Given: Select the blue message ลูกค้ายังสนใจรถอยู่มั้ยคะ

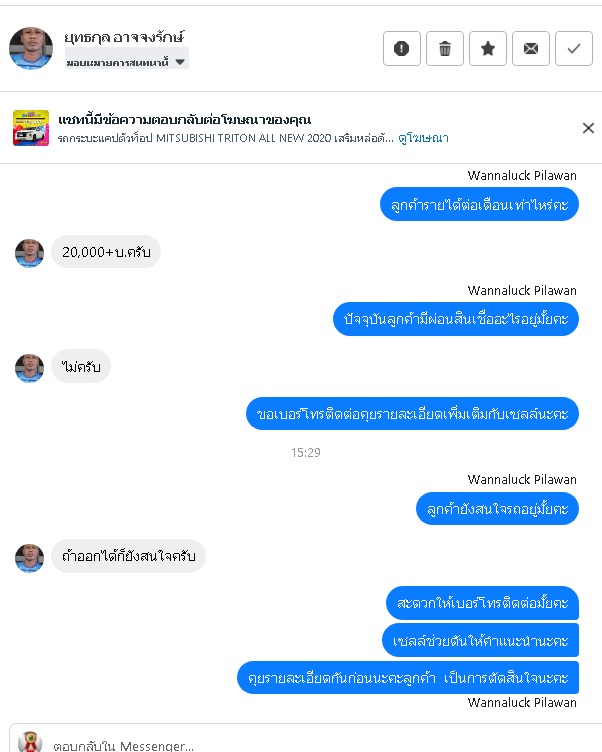Looking at the screenshot, I should (x=497, y=508).
